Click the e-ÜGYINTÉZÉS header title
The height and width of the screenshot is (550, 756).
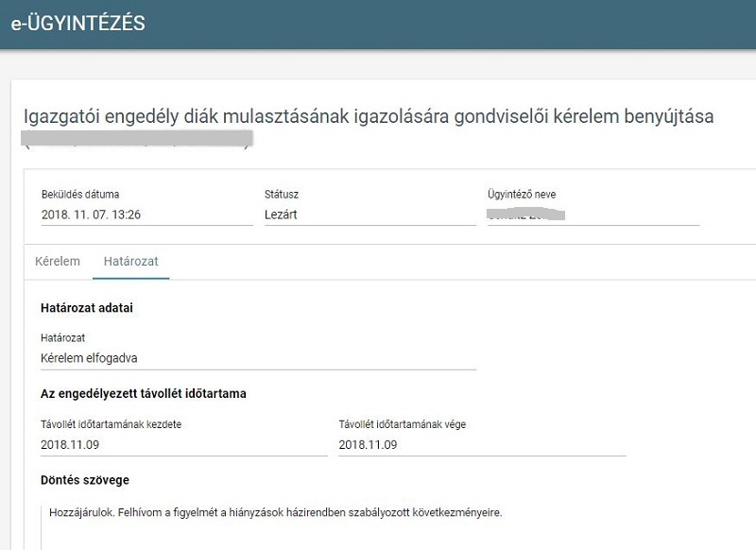click(x=78, y=23)
